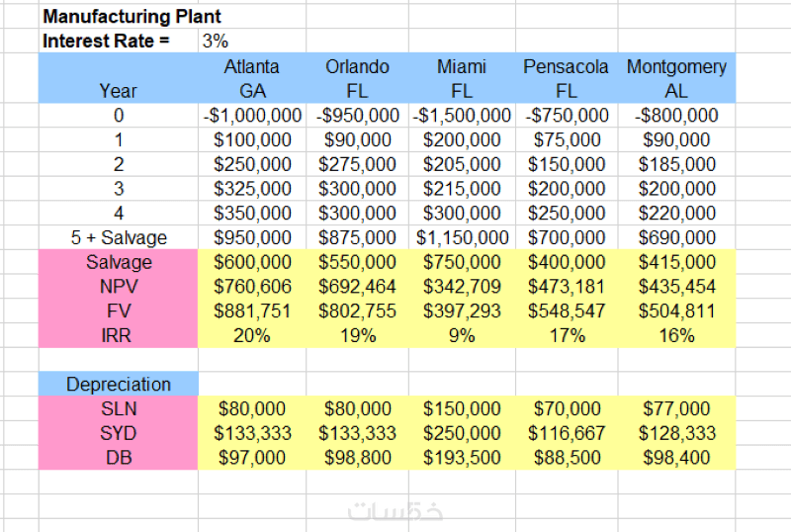Select the Interest Rate label cell
791x532 pixels.
[x=107, y=42]
